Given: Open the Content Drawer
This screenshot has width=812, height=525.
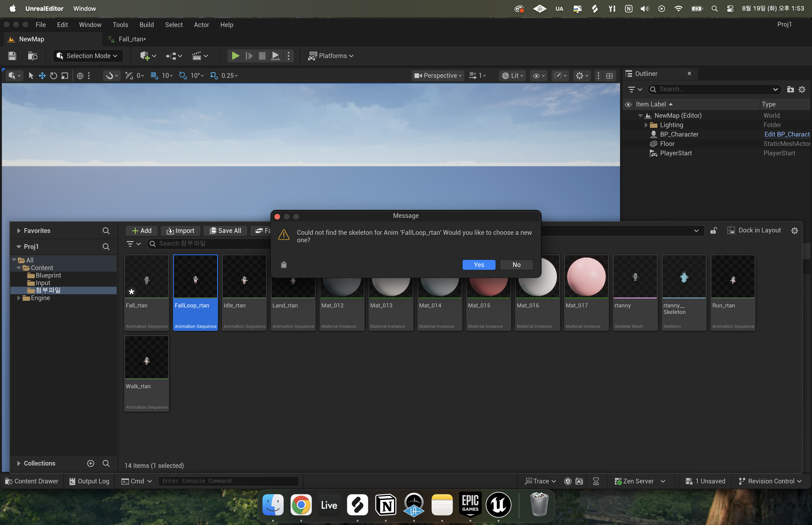Looking at the screenshot, I should 32,481.
